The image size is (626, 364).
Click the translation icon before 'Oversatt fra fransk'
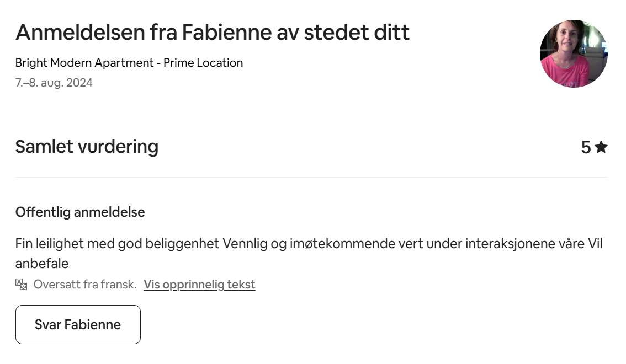pyautogui.click(x=22, y=285)
